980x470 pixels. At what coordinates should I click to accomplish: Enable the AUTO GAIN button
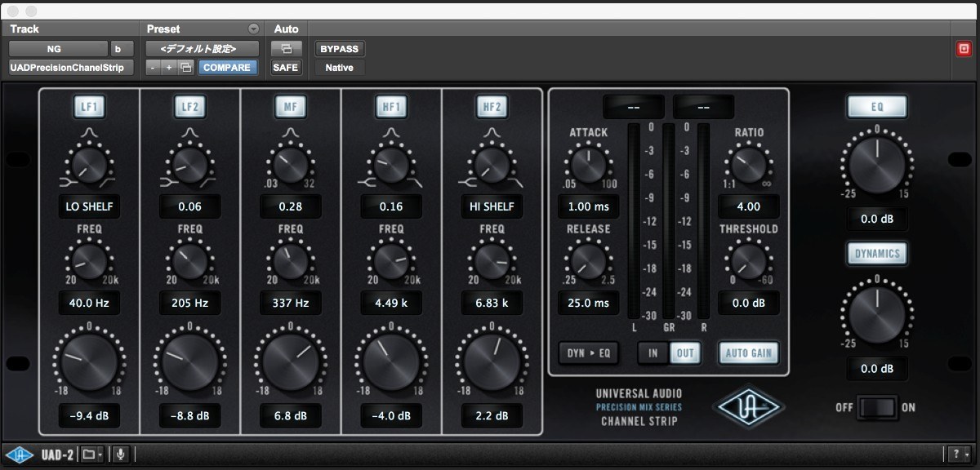tap(749, 353)
